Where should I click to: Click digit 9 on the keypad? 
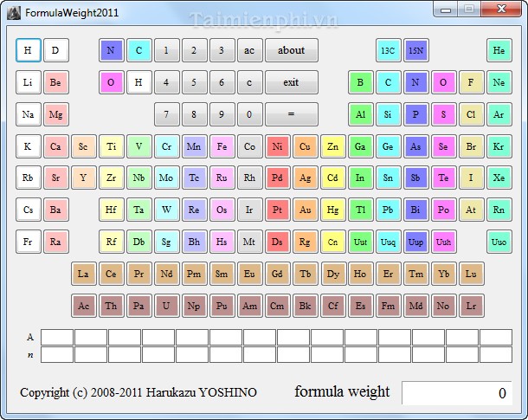click(222, 114)
